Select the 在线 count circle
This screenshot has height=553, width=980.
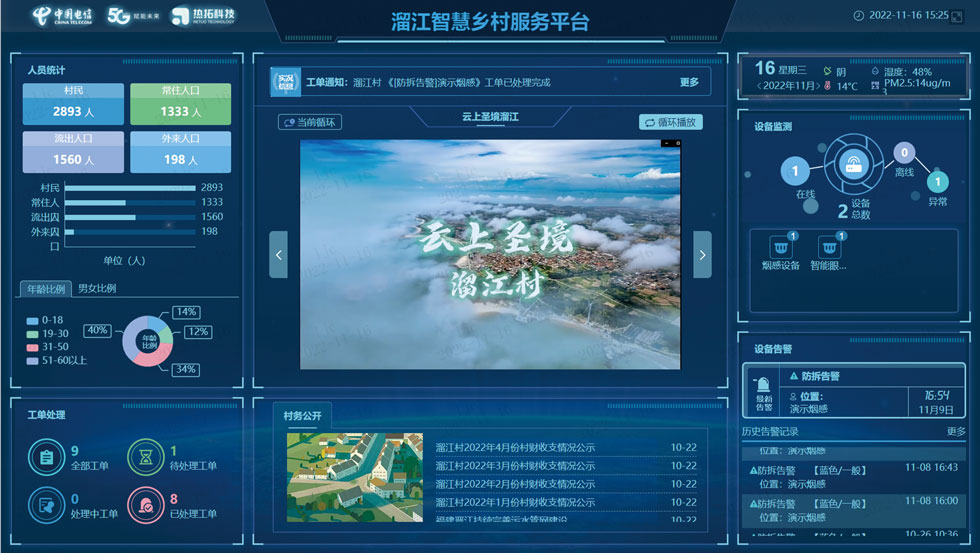click(795, 171)
